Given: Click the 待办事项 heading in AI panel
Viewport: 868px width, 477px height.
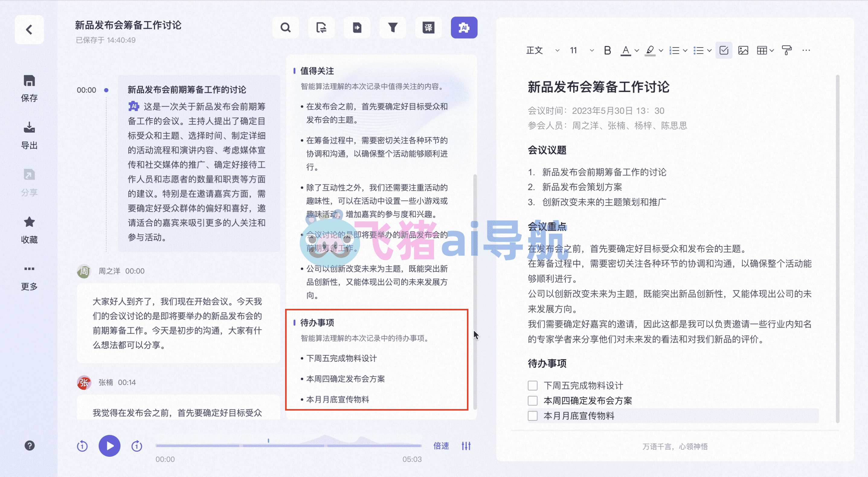Looking at the screenshot, I should click(x=317, y=323).
